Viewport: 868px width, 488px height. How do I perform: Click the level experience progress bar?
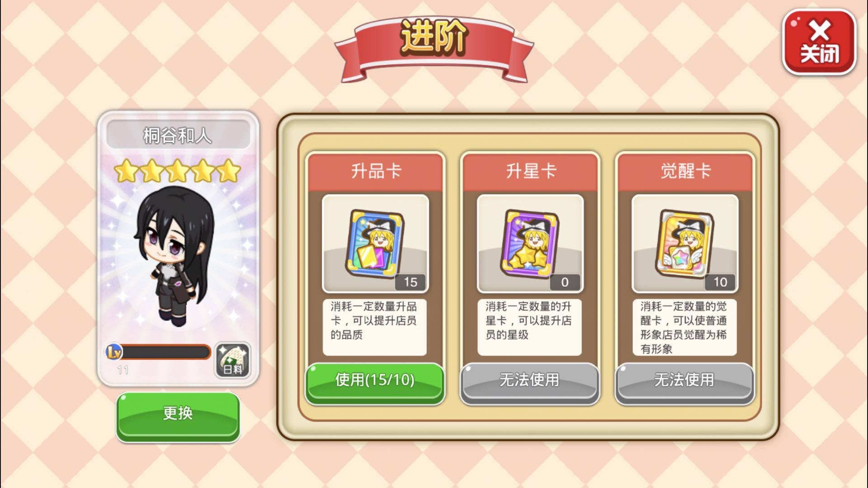(165, 352)
